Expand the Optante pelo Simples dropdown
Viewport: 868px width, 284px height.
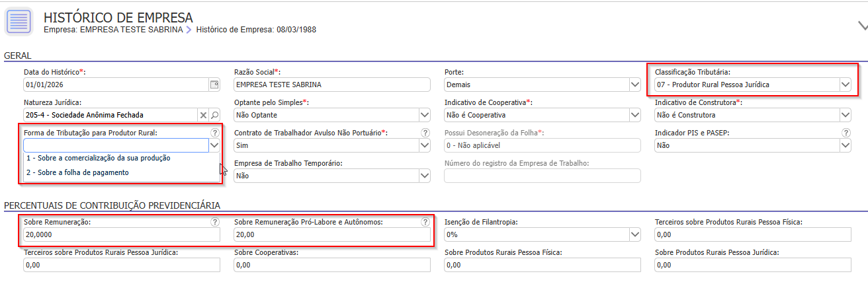click(425, 115)
